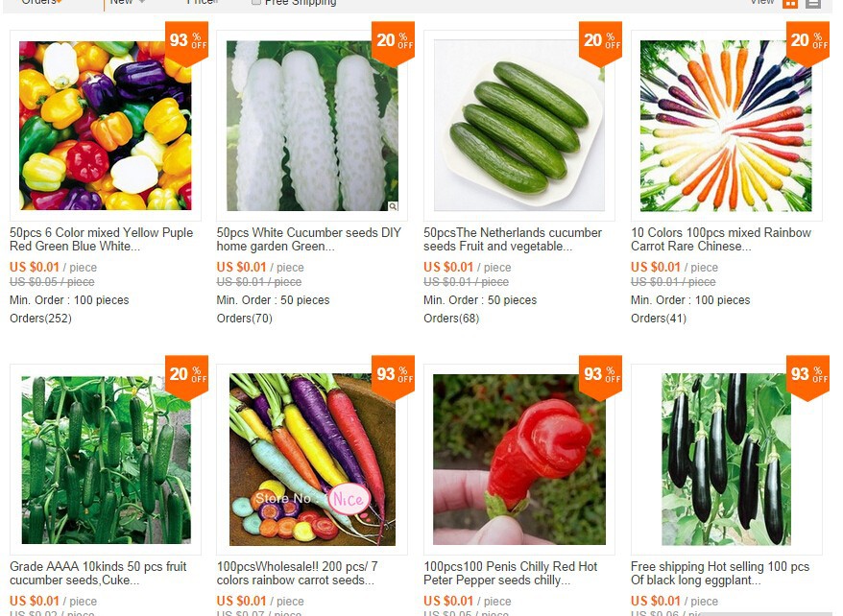Switch to grid view icon
The width and height of the screenshot is (843, 616).
(790, 3)
